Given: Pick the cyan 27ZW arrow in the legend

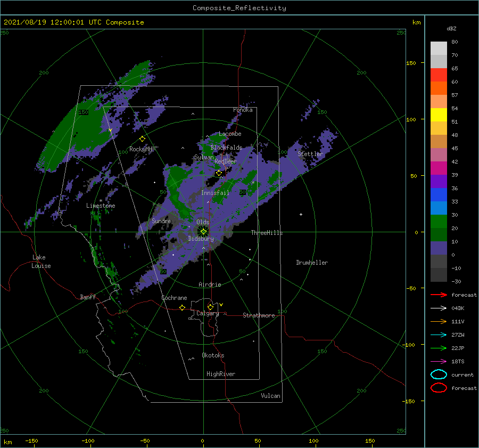Looking at the screenshot, I should pyautogui.click(x=439, y=335).
